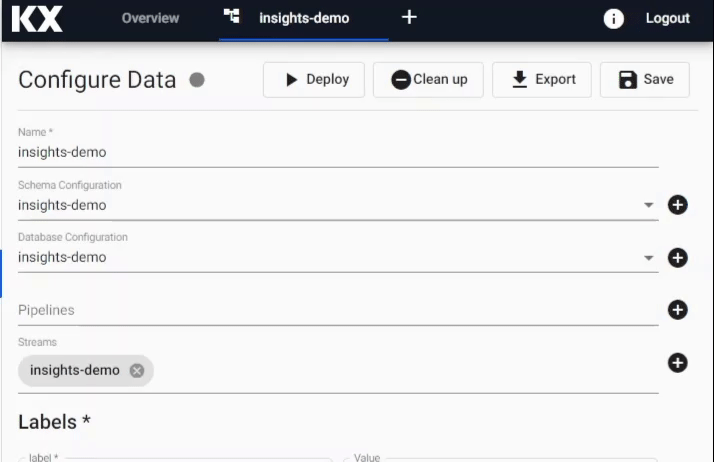Export the configuration
Viewport: 714px width, 462px height.
pyautogui.click(x=542, y=80)
